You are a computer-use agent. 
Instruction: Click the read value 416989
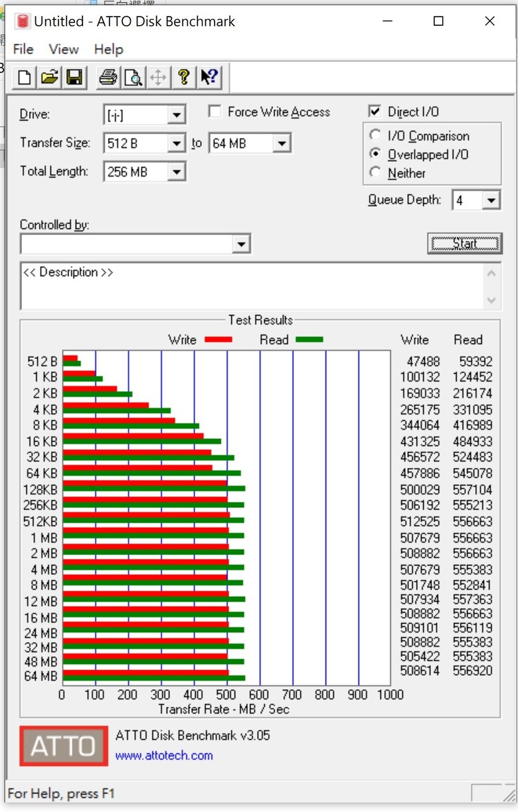tap(474, 425)
